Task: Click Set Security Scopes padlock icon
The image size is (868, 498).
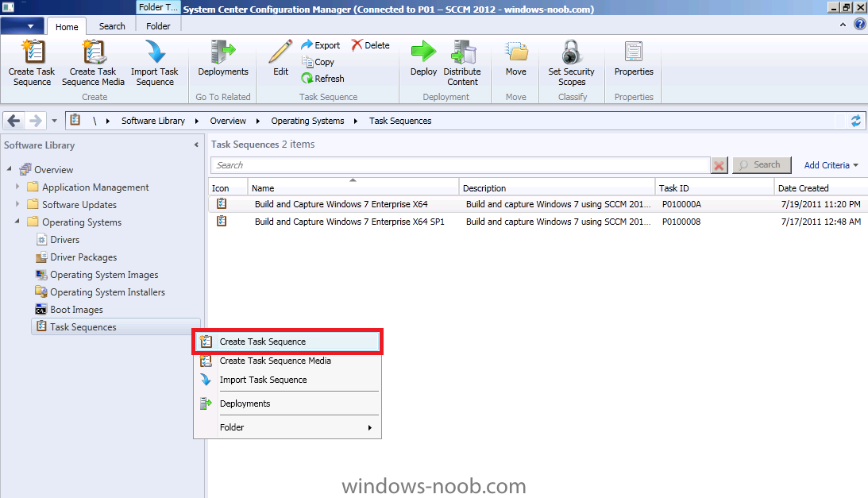Action: point(571,52)
